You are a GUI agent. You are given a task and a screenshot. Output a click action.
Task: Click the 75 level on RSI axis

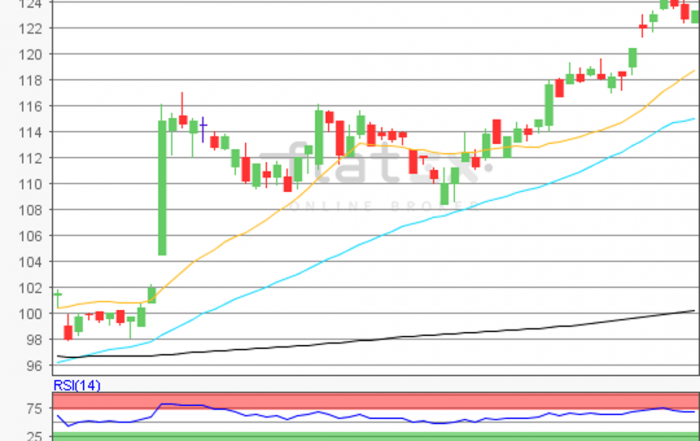pos(31,409)
